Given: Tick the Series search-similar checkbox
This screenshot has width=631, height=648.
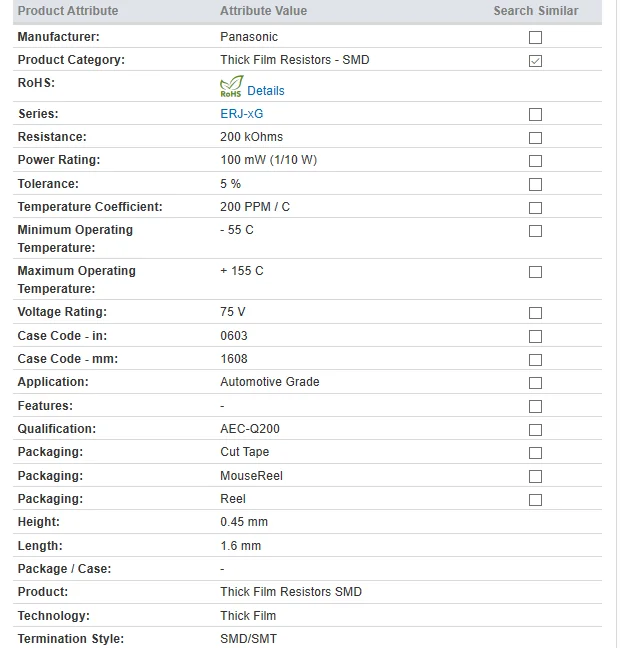Looking at the screenshot, I should [535, 114].
